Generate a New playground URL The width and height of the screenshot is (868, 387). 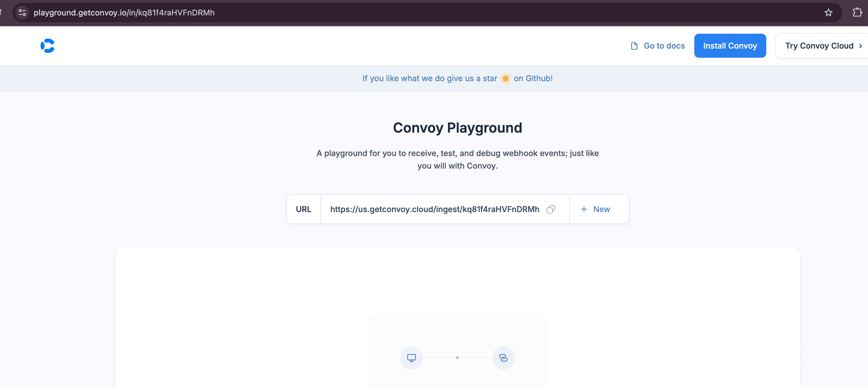[x=595, y=209]
